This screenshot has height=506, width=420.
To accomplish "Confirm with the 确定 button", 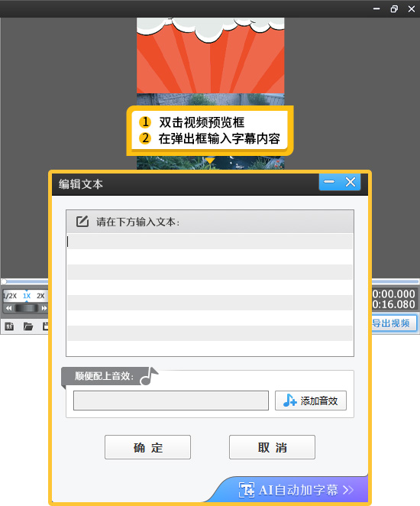I will click(147, 447).
